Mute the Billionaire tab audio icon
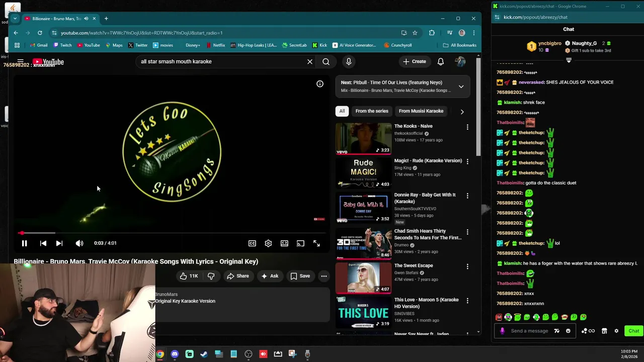 point(86,19)
